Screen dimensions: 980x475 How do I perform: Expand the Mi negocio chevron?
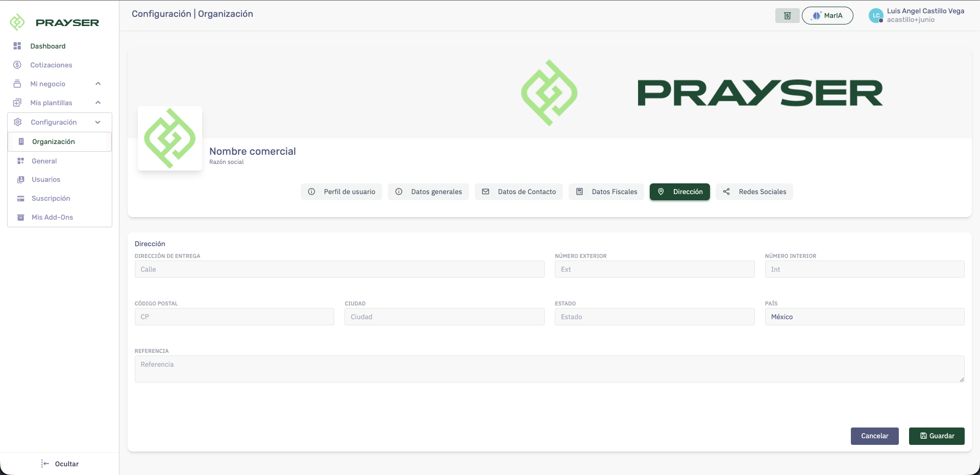click(x=98, y=84)
